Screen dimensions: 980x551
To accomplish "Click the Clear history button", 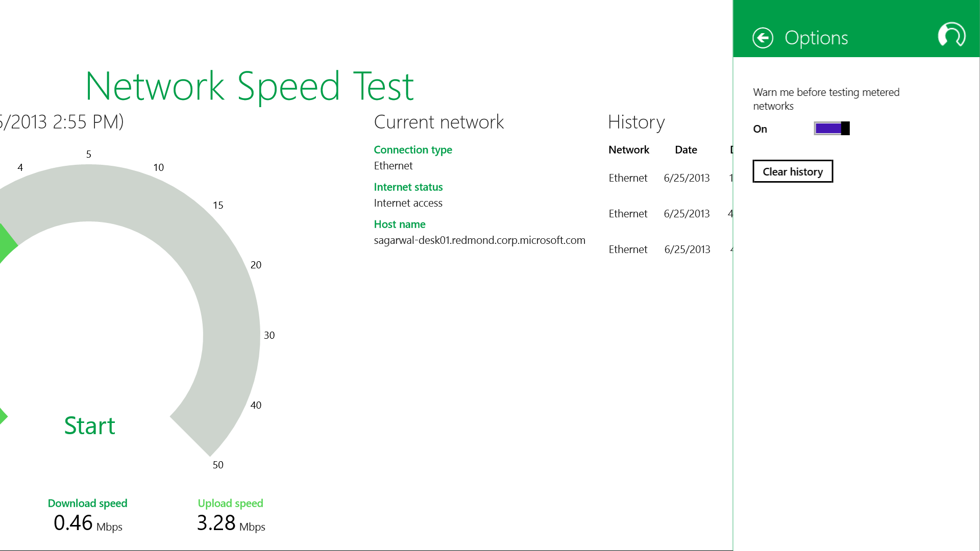I will (793, 171).
